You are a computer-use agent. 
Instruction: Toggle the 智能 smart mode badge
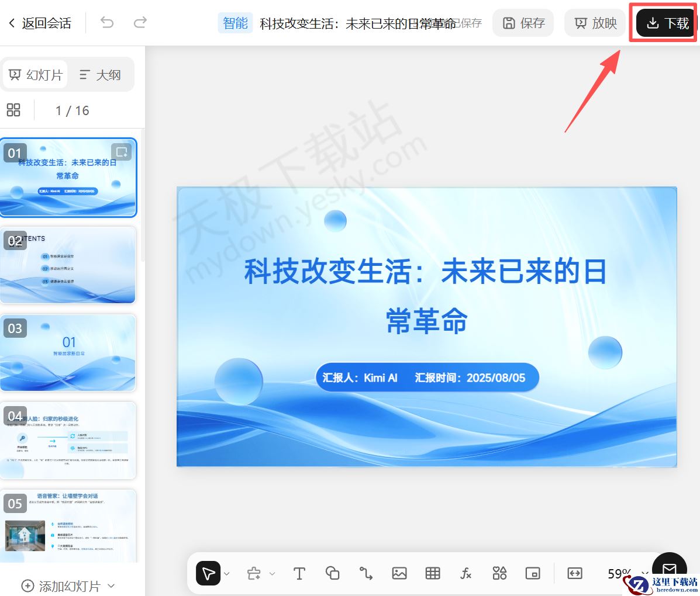point(235,23)
